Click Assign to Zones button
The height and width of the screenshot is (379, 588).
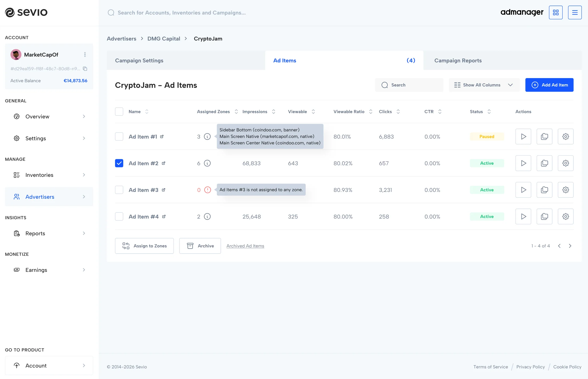click(x=144, y=246)
